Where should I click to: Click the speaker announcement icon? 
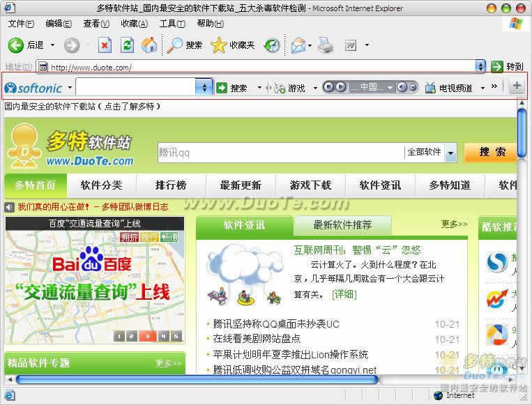(10, 207)
